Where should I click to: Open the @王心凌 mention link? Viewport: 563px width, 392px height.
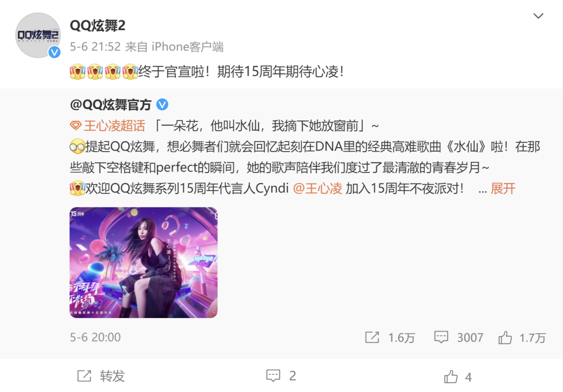[317, 188]
